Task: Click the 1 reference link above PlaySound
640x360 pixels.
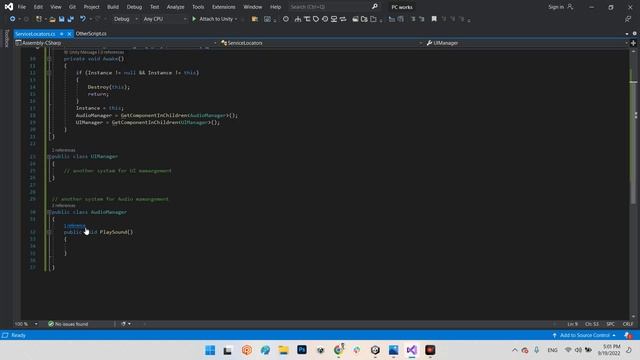Action: [x=74, y=225]
